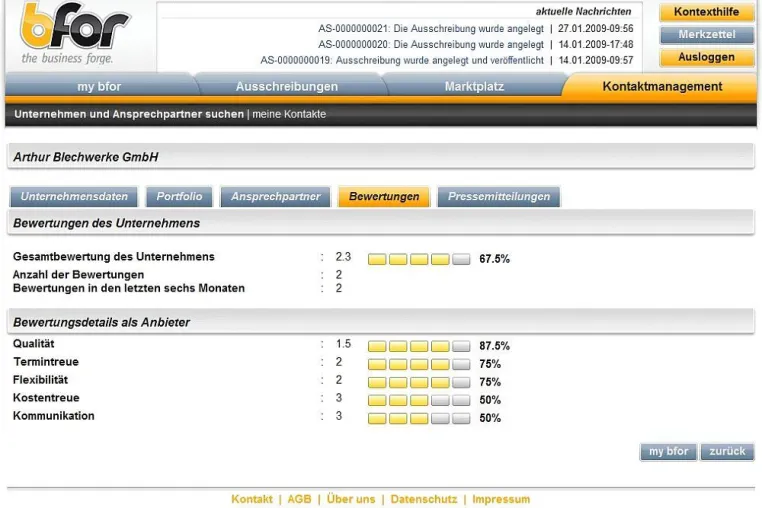Click the Gesamtbewertung rating bar
The width and height of the screenshot is (762, 508).
point(419,259)
